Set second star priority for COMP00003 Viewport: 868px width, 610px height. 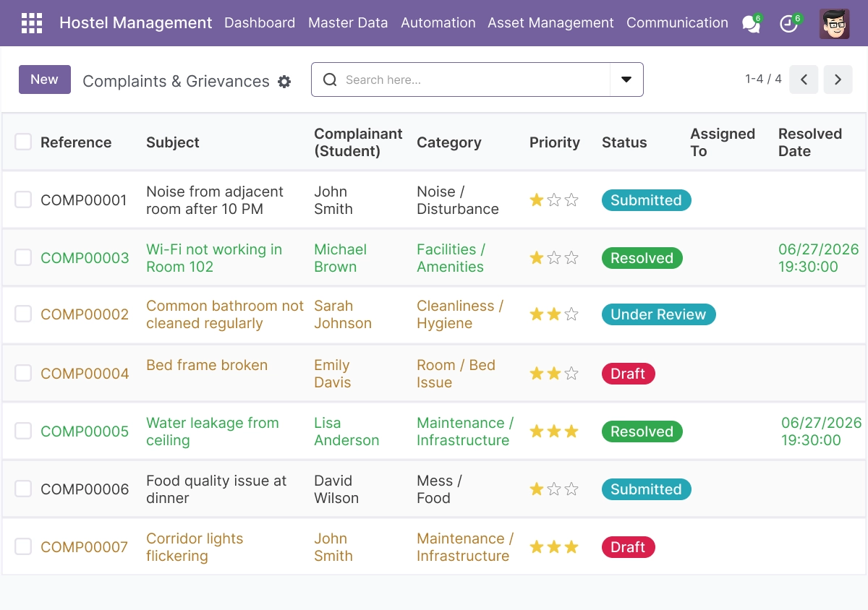[x=554, y=258]
